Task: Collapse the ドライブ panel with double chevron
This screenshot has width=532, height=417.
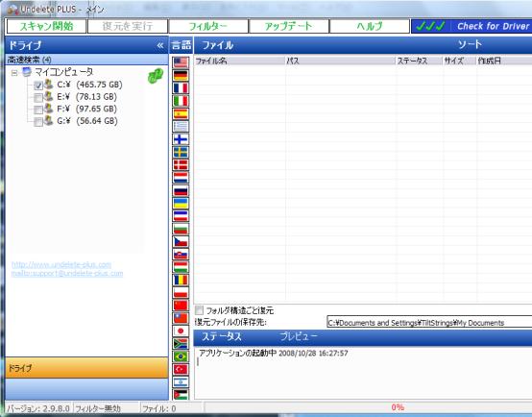Action: click(160, 45)
